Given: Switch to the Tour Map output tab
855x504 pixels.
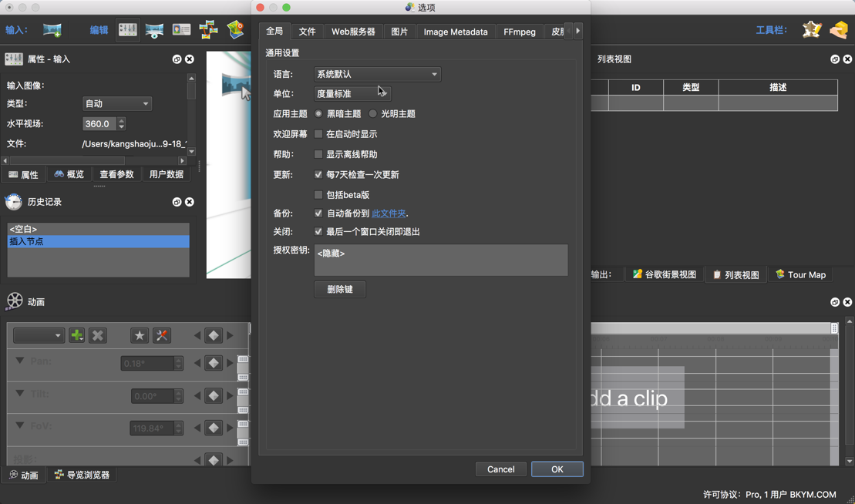Looking at the screenshot, I should pos(800,274).
